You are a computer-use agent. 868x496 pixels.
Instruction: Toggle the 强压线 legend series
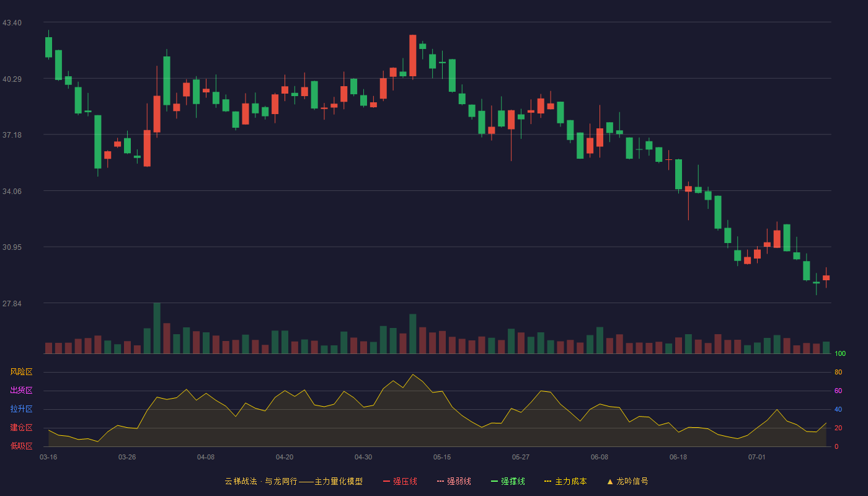pyautogui.click(x=400, y=481)
